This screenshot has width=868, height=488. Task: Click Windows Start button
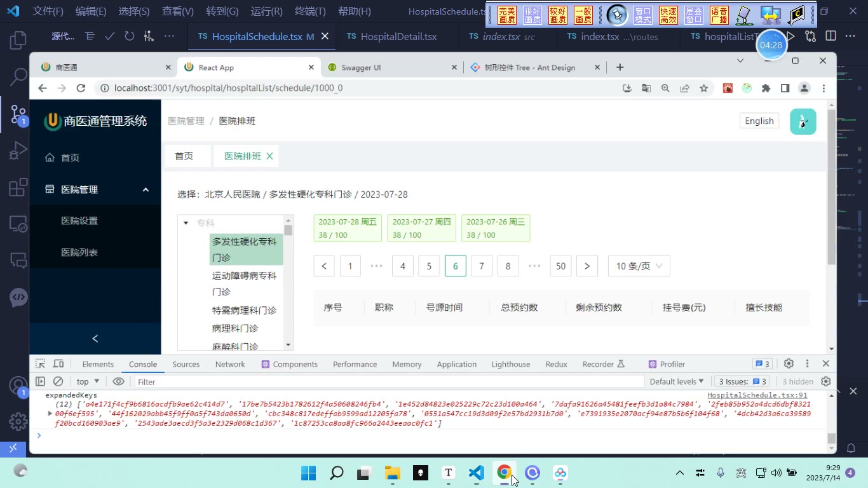(308, 472)
